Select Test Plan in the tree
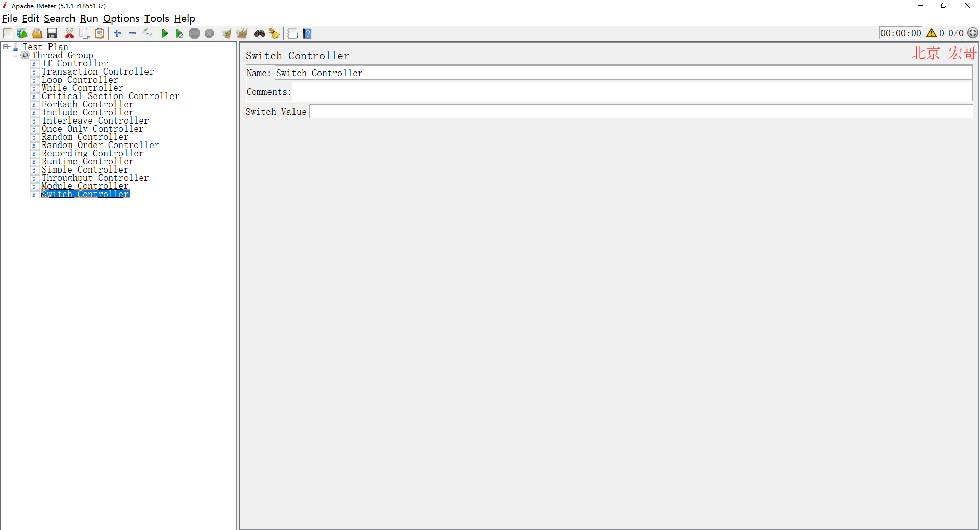 [x=45, y=47]
